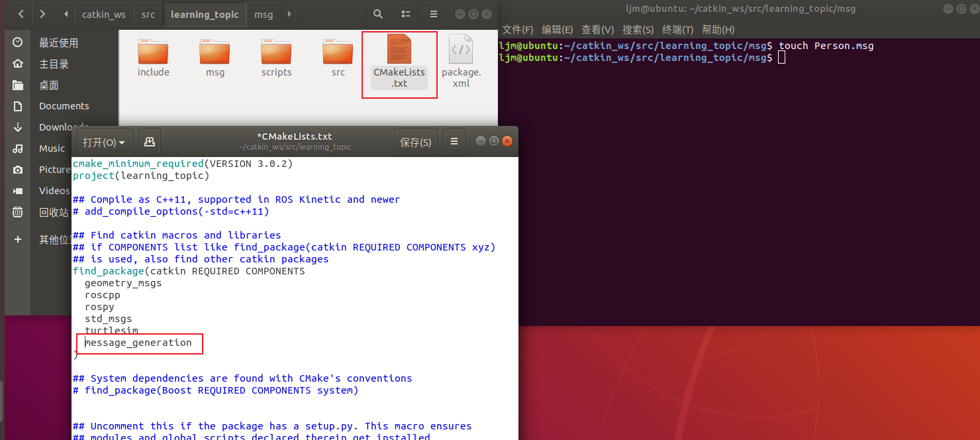The image size is (980, 440).
Task: Place cursor on message_generation line
Action: pos(138,343)
